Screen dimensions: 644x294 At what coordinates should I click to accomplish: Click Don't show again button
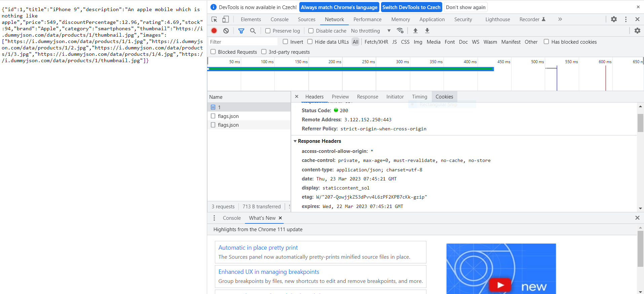coord(465,7)
